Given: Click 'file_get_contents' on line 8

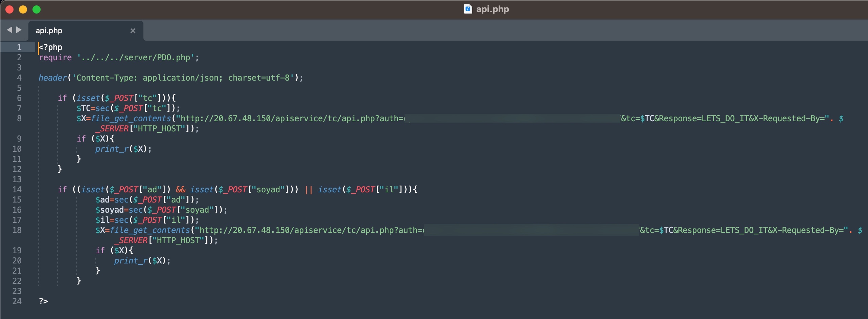Looking at the screenshot, I should pyautogui.click(x=131, y=119).
